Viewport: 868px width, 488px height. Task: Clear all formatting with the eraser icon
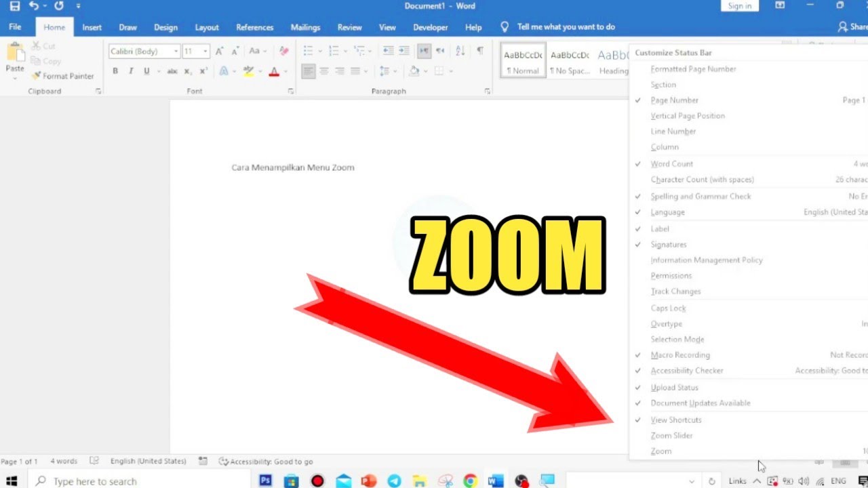[284, 52]
